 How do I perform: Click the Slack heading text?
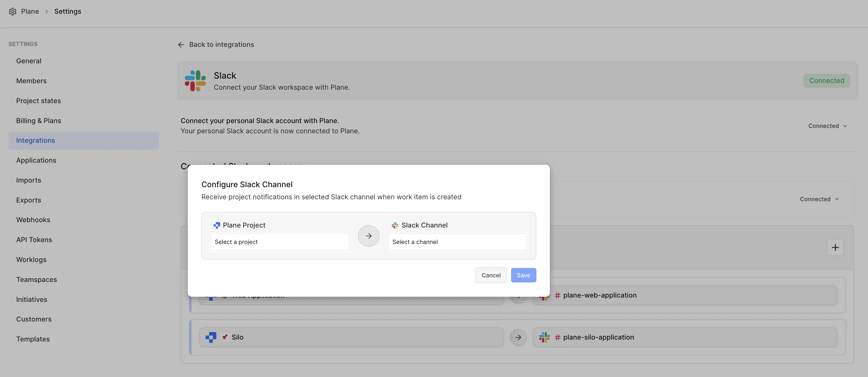click(225, 75)
